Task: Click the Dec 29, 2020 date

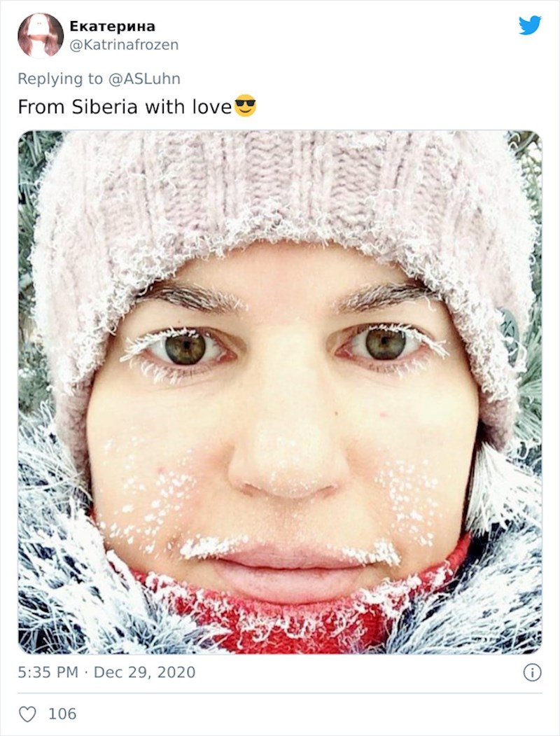Action: coord(144,672)
